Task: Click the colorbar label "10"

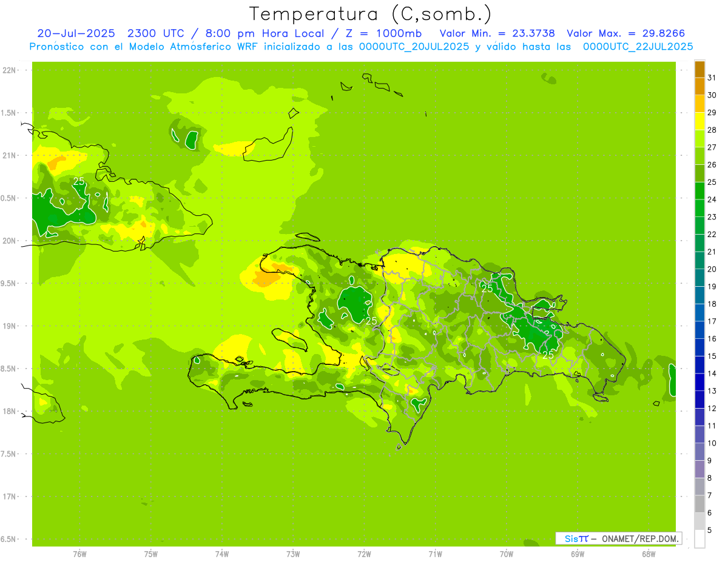Action: [712, 443]
